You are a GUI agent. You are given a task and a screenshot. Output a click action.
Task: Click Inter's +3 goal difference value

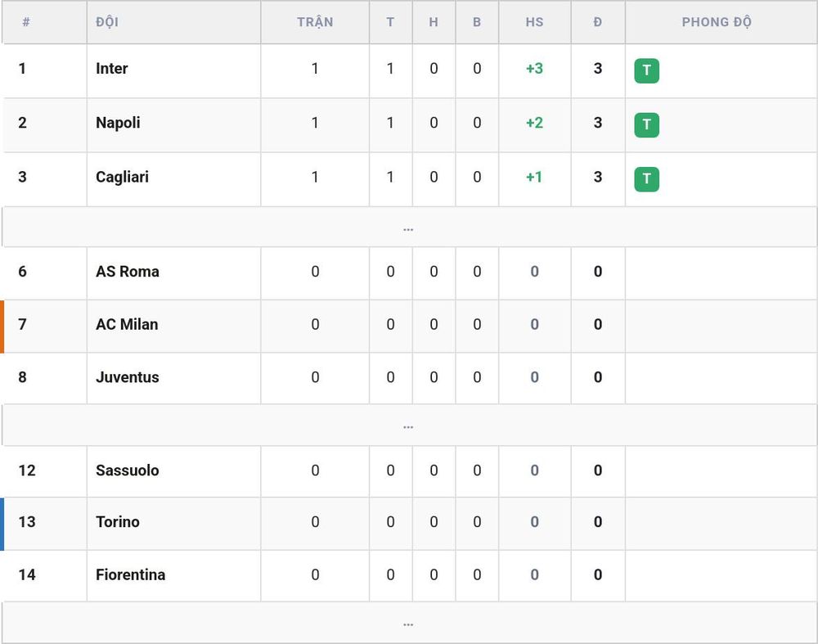click(x=535, y=69)
